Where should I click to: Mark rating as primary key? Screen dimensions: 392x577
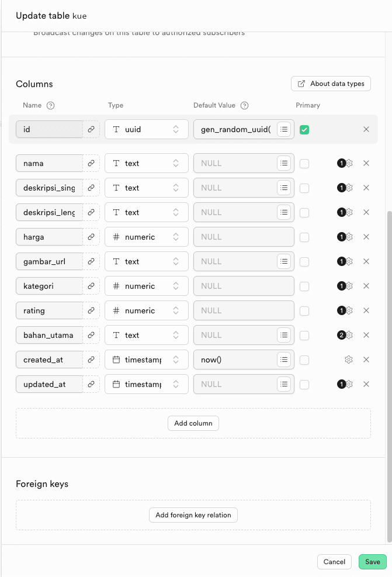(x=304, y=310)
